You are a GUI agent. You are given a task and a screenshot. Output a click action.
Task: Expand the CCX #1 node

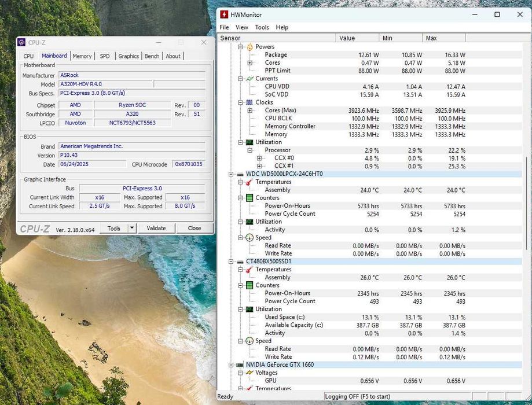point(259,166)
